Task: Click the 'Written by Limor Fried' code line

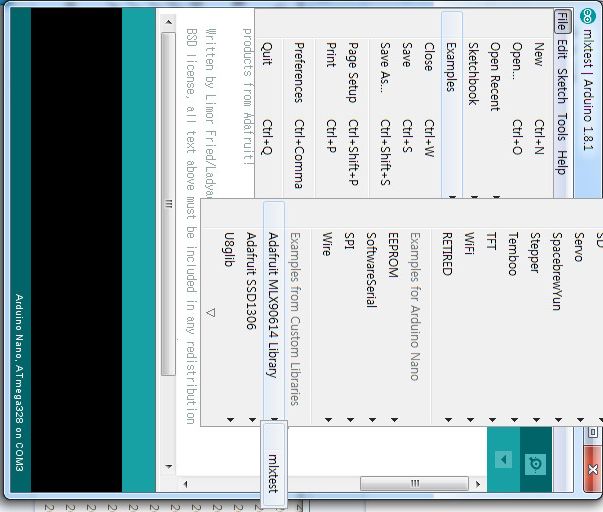Action: (210, 114)
